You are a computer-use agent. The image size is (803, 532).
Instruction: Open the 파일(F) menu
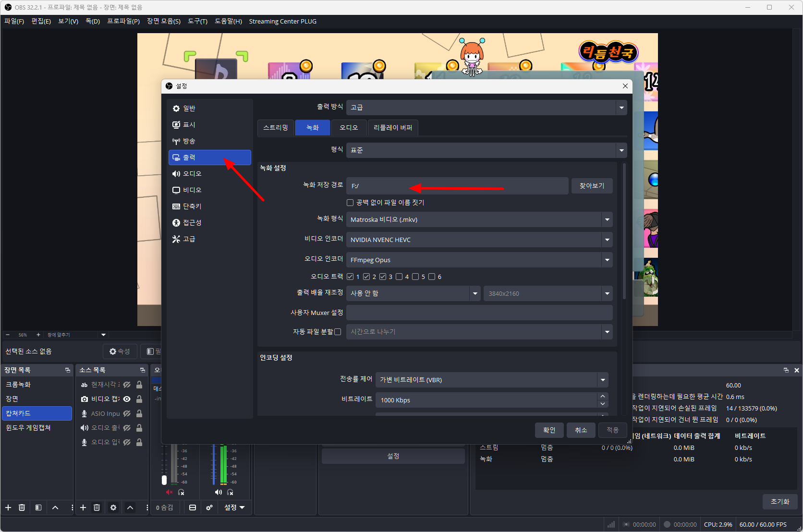click(14, 21)
